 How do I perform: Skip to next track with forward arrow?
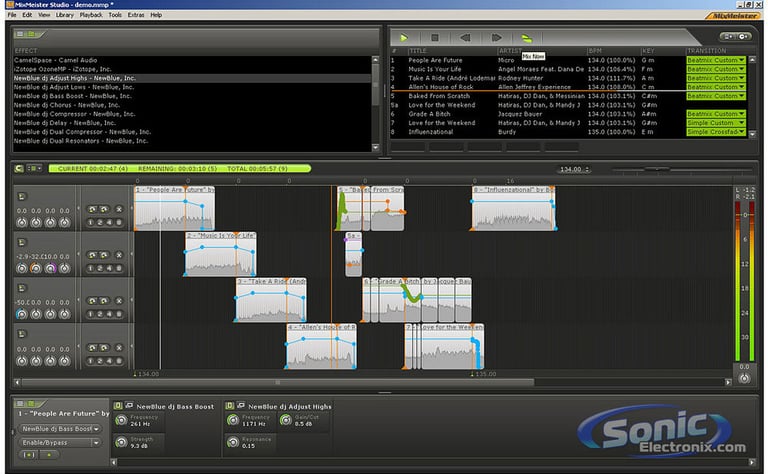click(496, 38)
